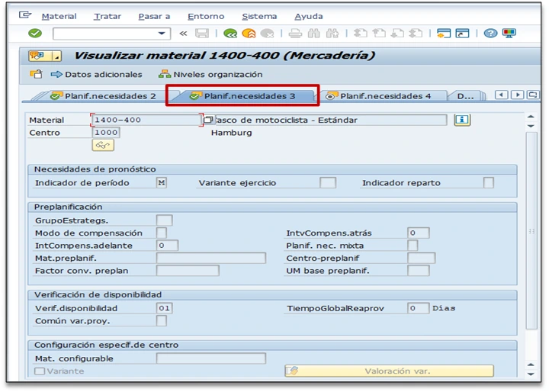549x392 pixels.
Task: Open Help with the question mark icon
Action: [491, 34]
